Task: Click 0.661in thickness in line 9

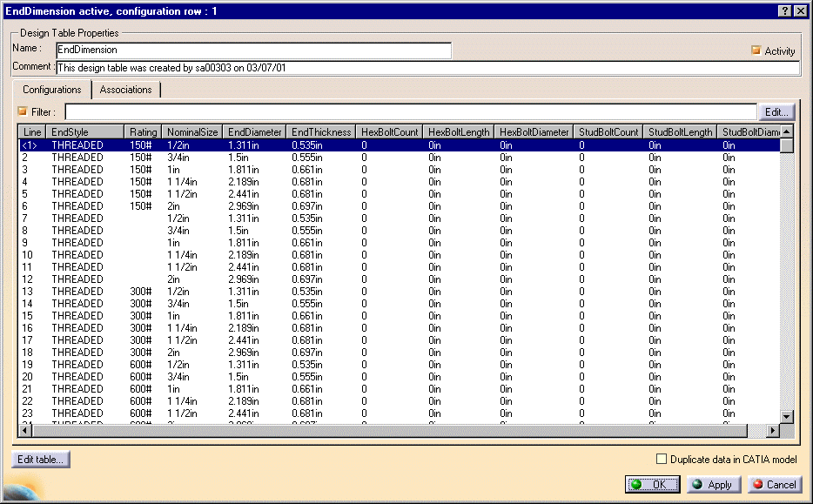Action: [x=307, y=243]
